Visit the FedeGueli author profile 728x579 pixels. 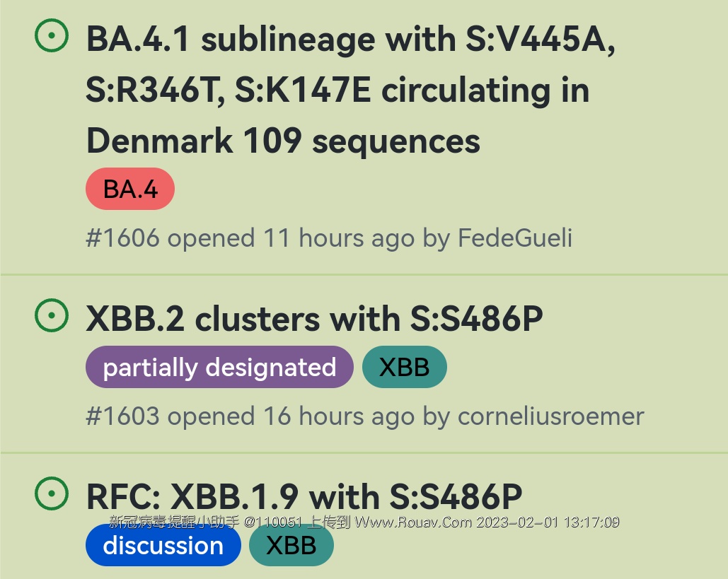pos(515,238)
